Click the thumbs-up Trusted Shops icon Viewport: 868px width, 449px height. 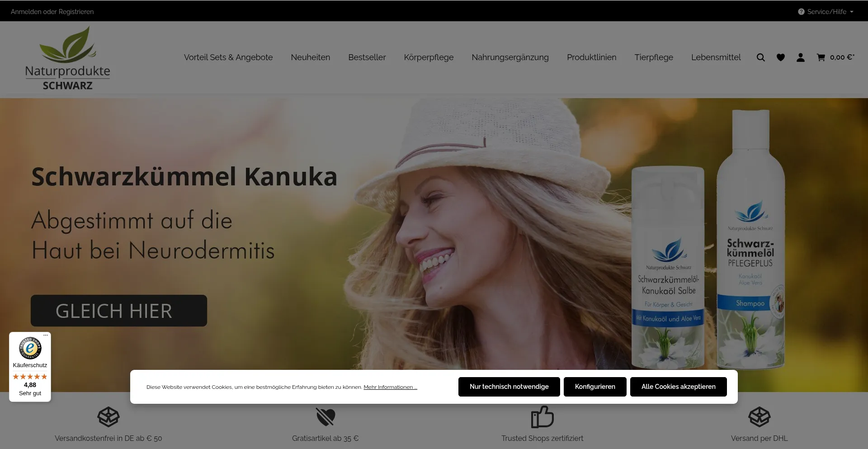[542, 417]
